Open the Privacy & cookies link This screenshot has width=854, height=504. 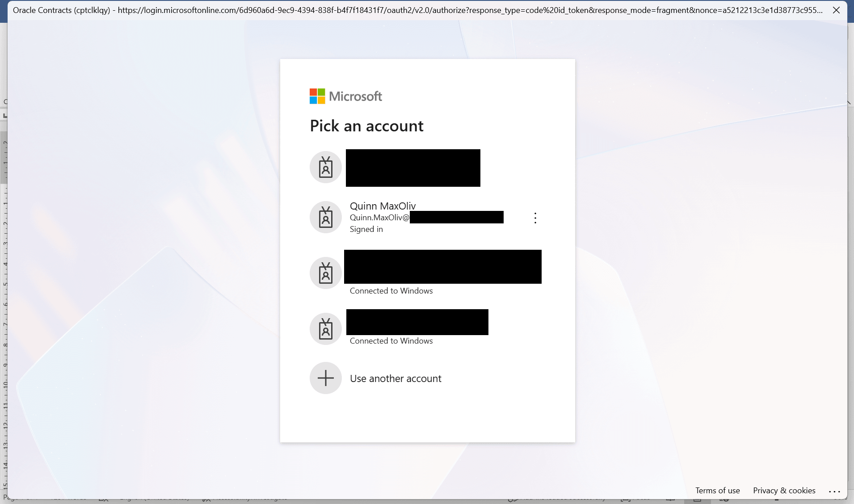pos(784,491)
